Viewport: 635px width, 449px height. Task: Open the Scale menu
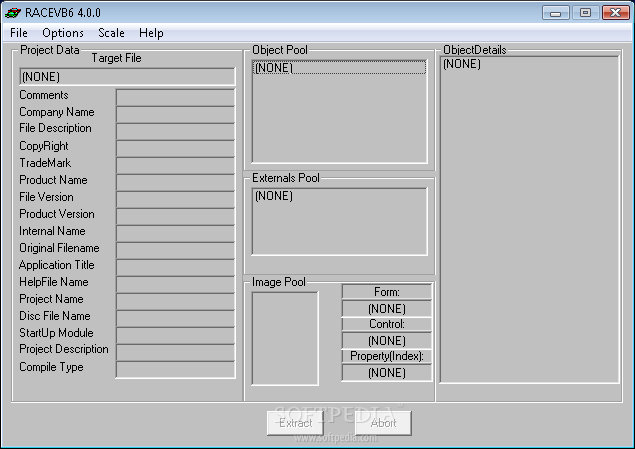pos(111,33)
